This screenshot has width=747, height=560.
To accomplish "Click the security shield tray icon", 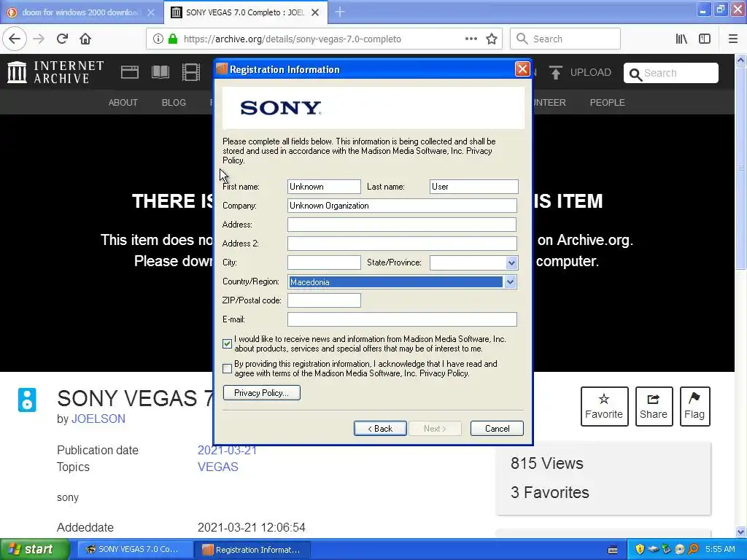I will click(x=640, y=549).
